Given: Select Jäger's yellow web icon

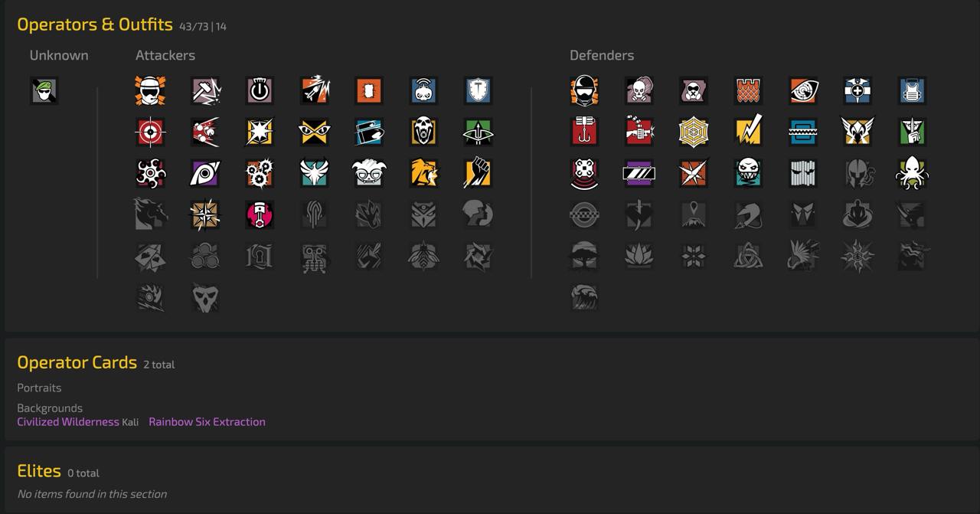Looking at the screenshot, I should (694, 132).
